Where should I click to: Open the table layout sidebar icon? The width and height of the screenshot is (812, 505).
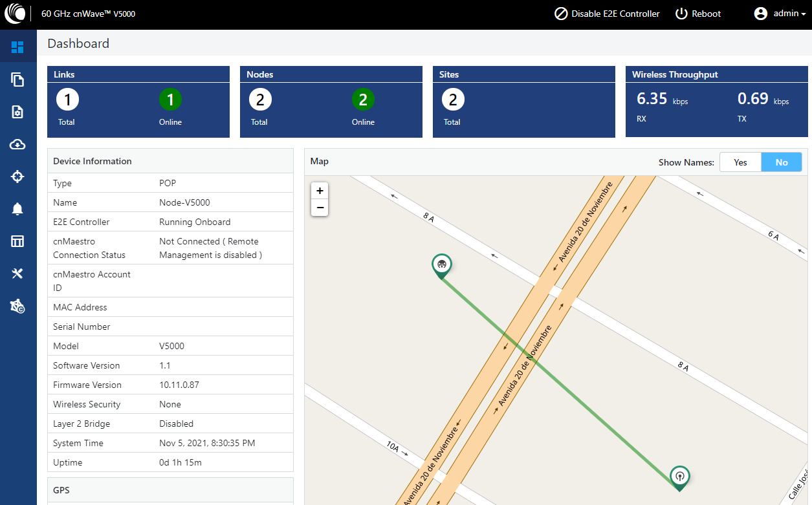click(x=17, y=241)
